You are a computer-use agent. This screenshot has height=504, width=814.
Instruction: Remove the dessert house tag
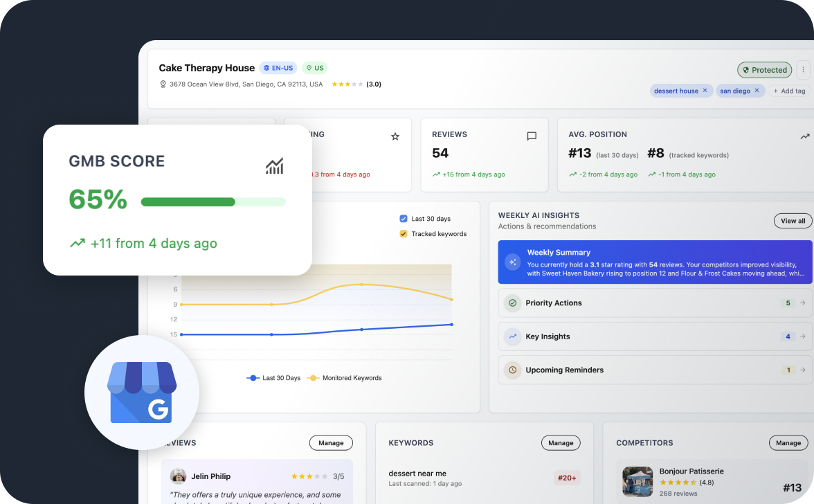click(705, 91)
